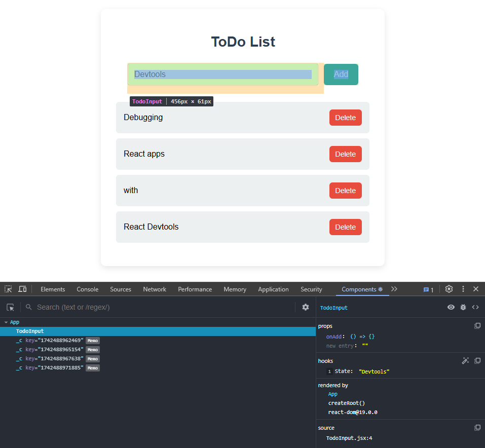Viewport: 485px width, 448px height.
Task: Toggle the device toolbar icon
Action: [22, 289]
